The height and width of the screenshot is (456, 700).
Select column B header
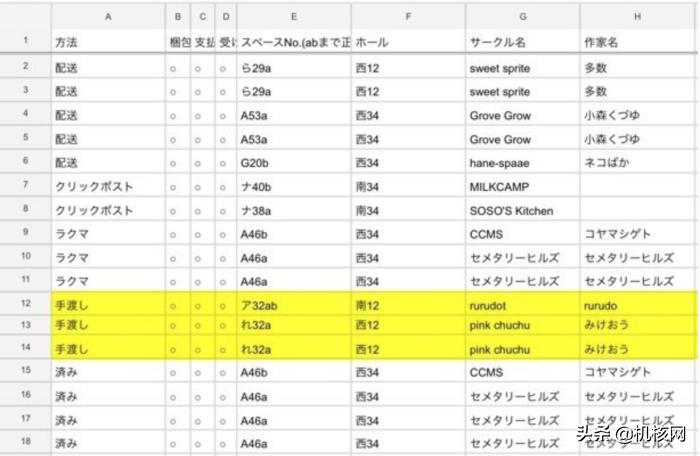[x=178, y=17]
